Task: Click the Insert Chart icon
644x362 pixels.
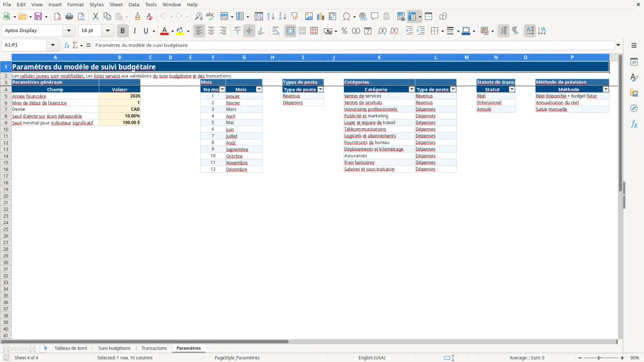Action: (321, 17)
